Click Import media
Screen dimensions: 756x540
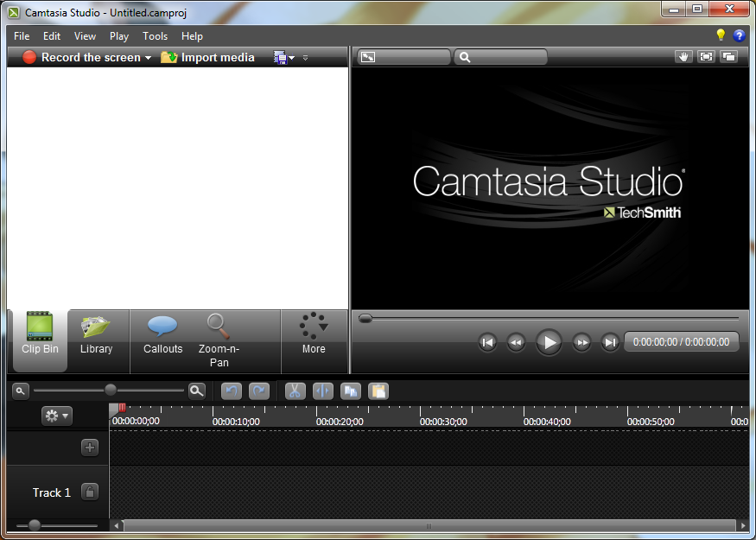(207, 57)
